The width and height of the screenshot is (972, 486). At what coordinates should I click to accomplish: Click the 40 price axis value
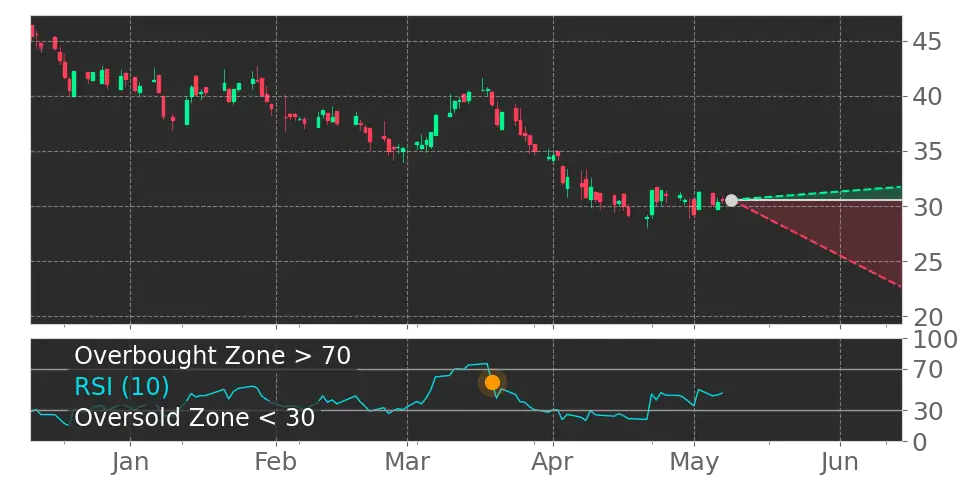click(927, 97)
